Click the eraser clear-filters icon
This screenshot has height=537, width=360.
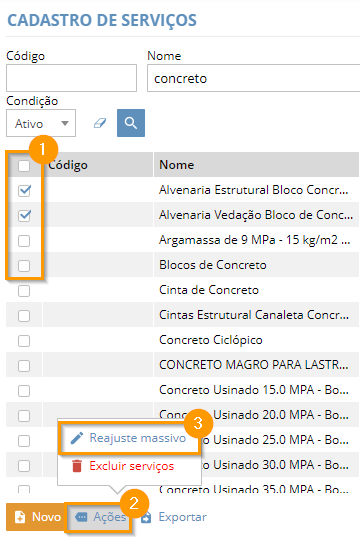coord(100,123)
